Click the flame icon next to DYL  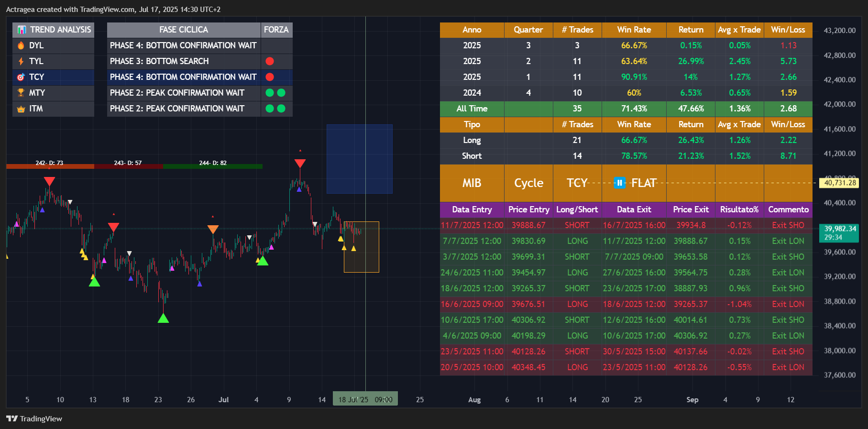point(21,45)
